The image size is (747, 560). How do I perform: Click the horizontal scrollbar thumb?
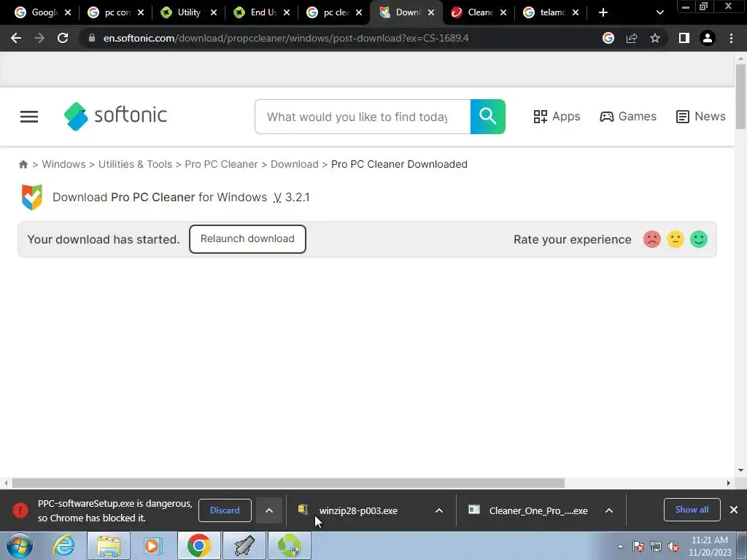coord(288,483)
